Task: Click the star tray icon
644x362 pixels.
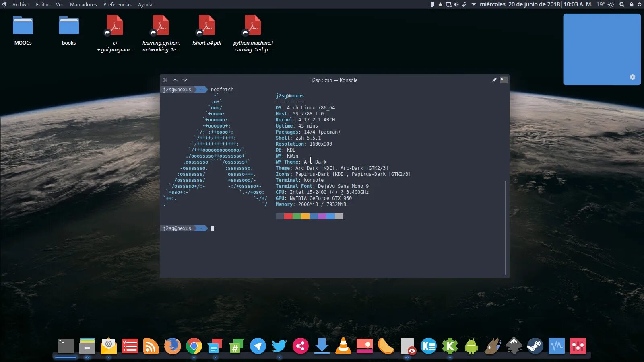Action: point(440,4)
